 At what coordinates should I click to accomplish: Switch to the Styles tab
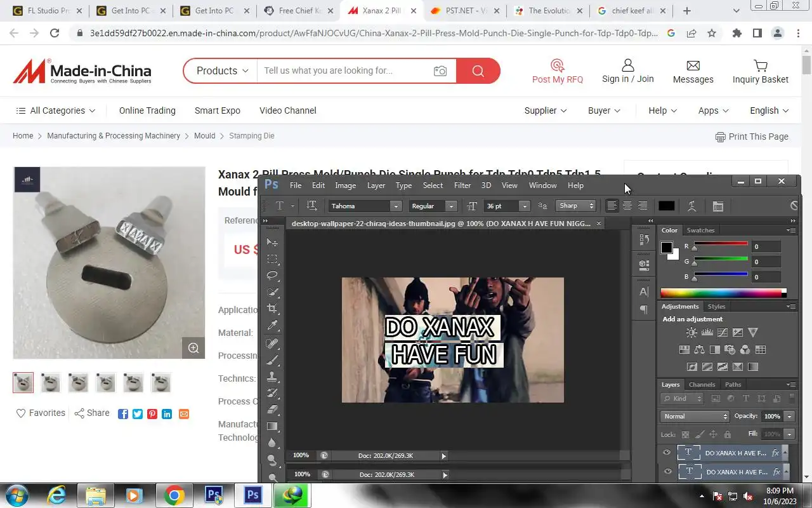716,307
